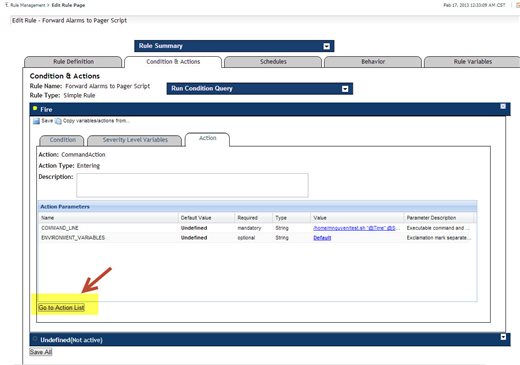Select the Severity Level Variables sub-tab
This screenshot has height=365, width=520.
[135, 140]
